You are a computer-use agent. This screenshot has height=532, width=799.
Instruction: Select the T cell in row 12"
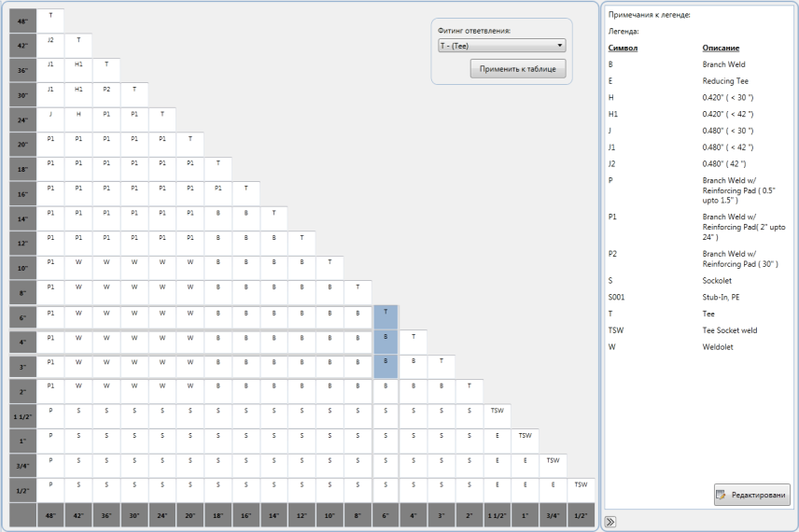tap(301, 243)
